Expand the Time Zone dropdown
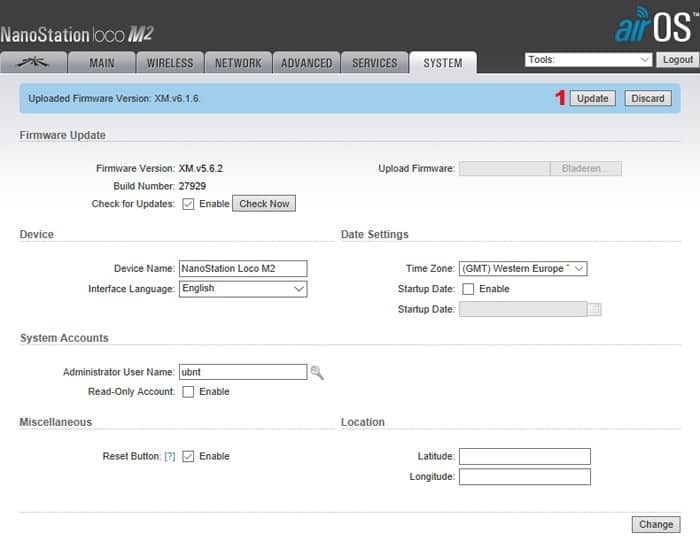Viewport: 700px width, 541px height. pyautogui.click(x=523, y=269)
